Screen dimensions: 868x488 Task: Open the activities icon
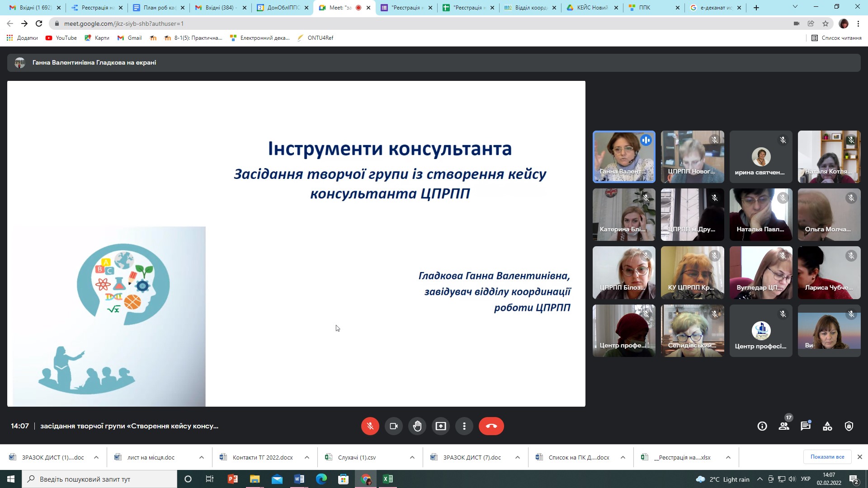827,426
